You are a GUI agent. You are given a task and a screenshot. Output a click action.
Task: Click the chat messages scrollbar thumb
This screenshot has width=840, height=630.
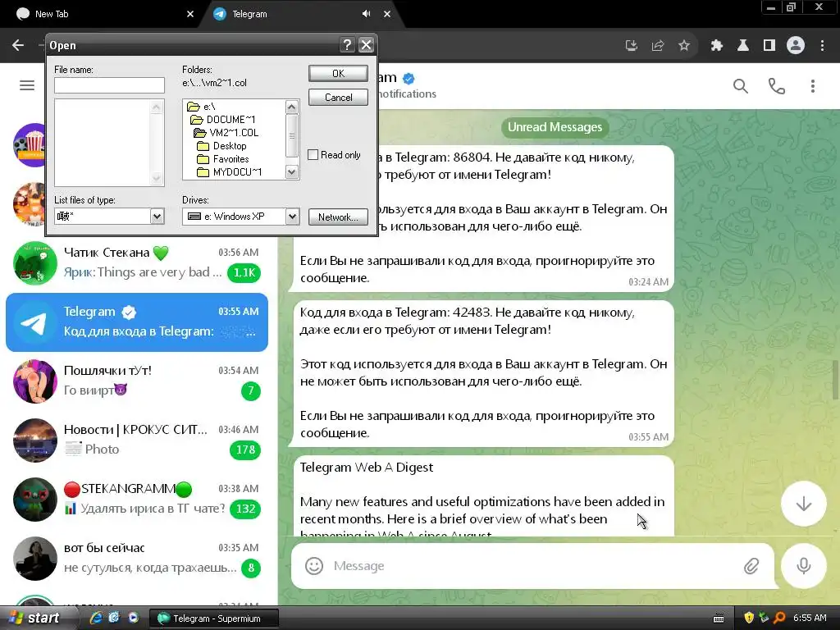[836, 380]
